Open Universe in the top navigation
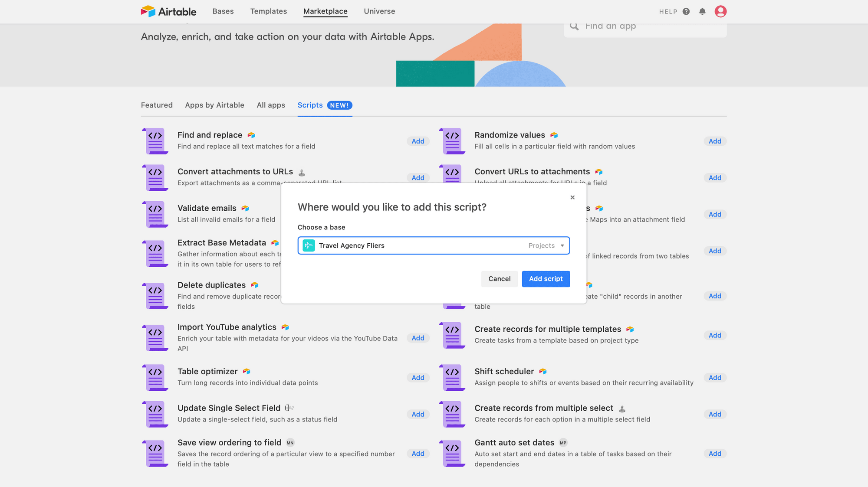 (x=379, y=11)
